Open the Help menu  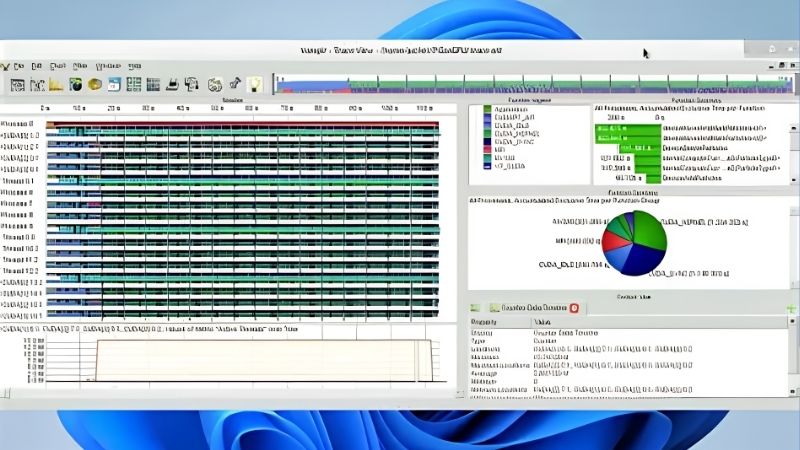coord(135,66)
